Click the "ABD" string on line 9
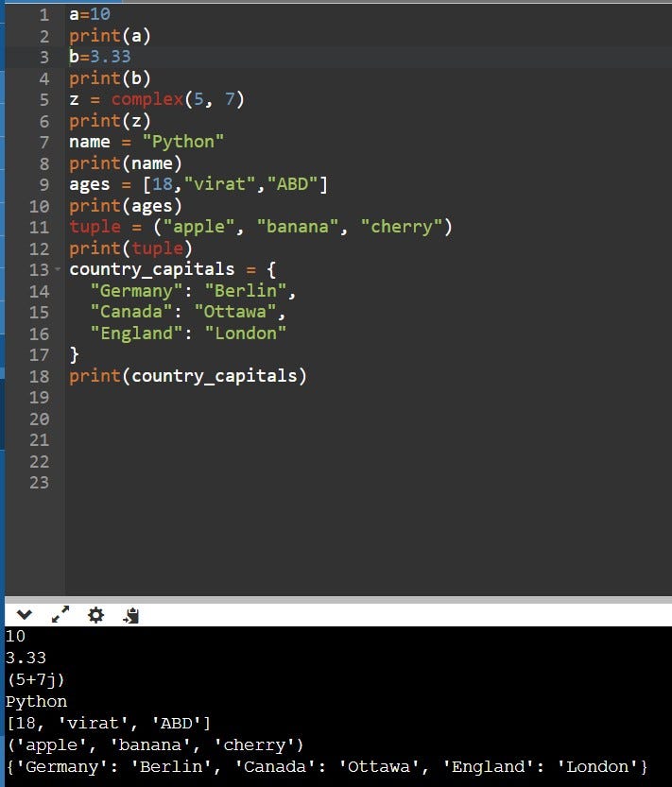The height and width of the screenshot is (787, 672). click(292, 184)
